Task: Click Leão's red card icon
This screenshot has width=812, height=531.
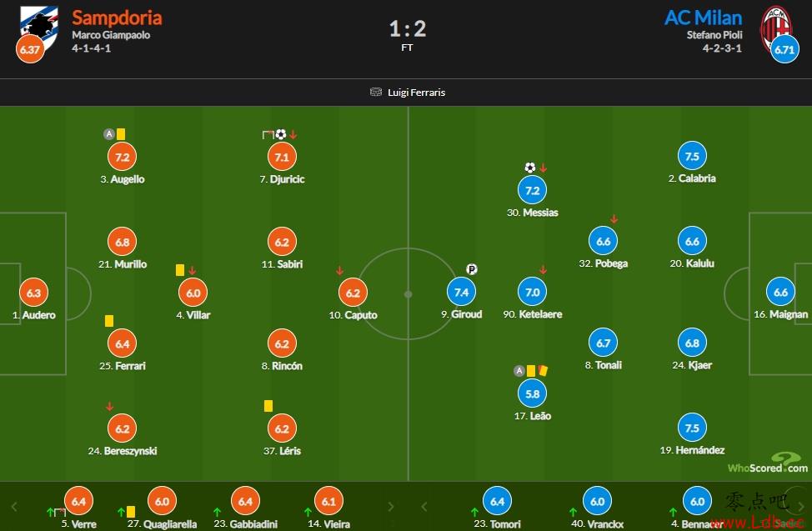Action: point(543,370)
